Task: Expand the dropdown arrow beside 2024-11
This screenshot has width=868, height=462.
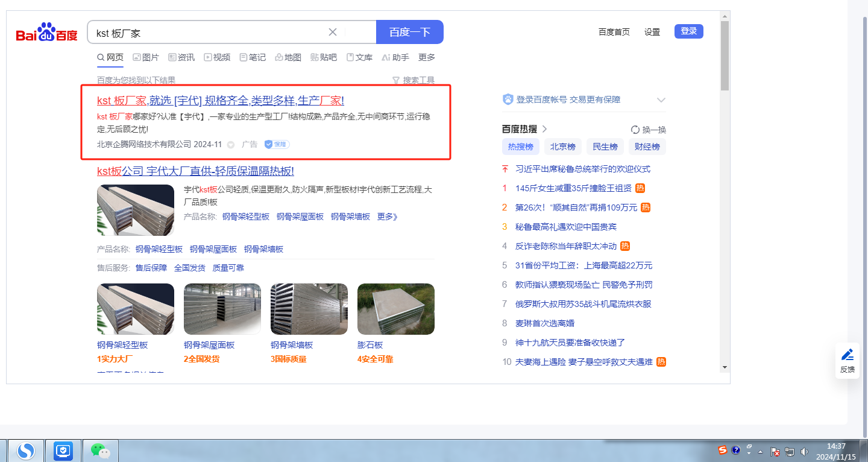Action: (x=231, y=145)
